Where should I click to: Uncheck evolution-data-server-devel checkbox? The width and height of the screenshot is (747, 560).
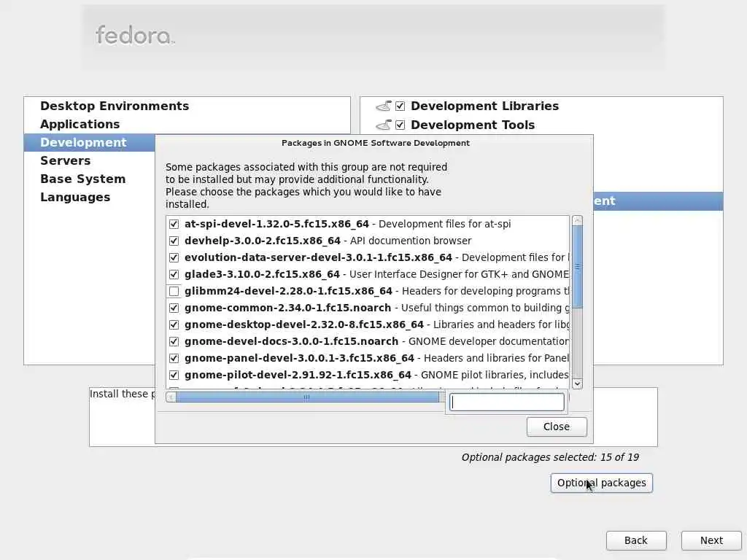[x=174, y=257]
